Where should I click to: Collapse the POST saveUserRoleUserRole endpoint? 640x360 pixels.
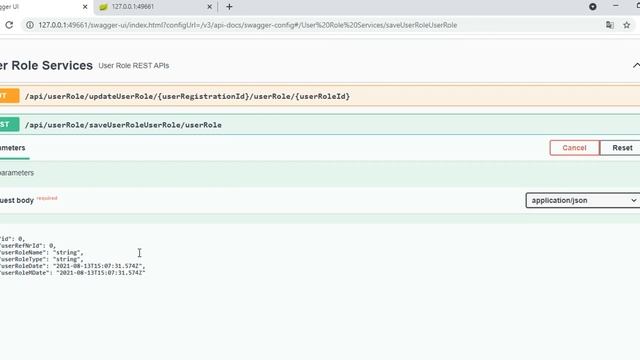pyautogui.click(x=320, y=125)
